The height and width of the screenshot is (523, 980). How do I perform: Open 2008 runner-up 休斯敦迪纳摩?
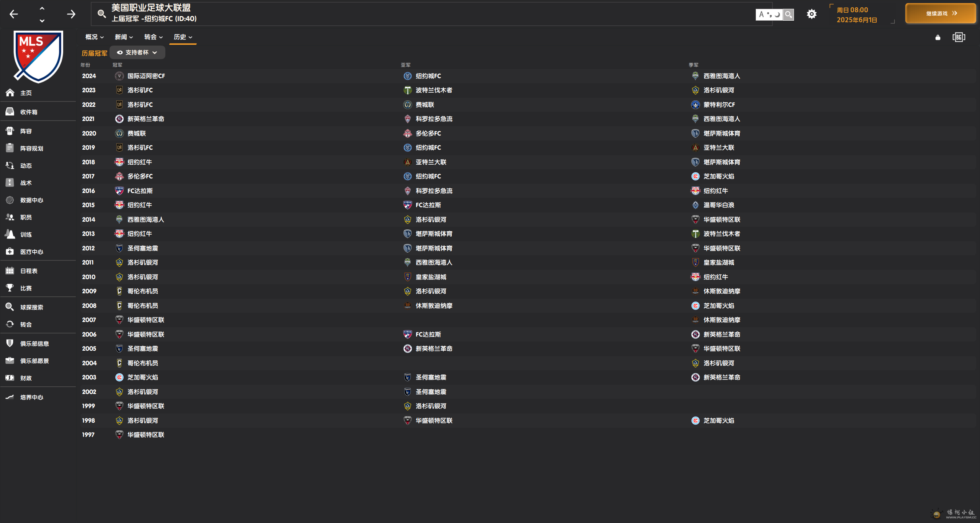434,306
